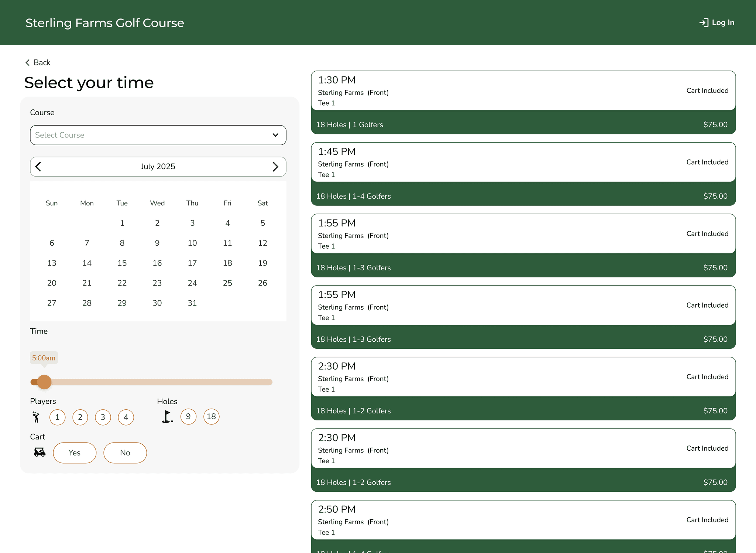Pick the 1:45 PM tee time
The height and width of the screenshot is (553, 756).
tap(523, 174)
